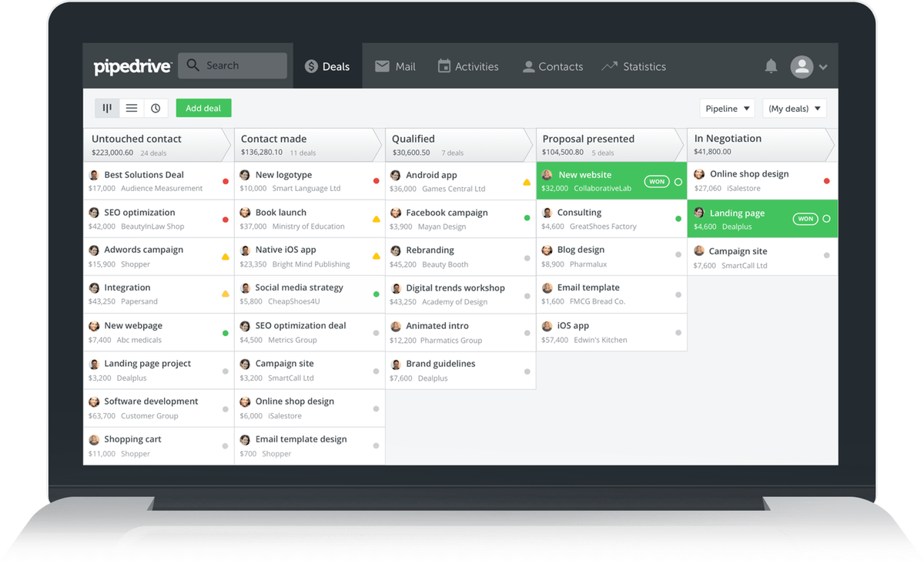Click the Edwin's Kitchen organization

(x=601, y=340)
